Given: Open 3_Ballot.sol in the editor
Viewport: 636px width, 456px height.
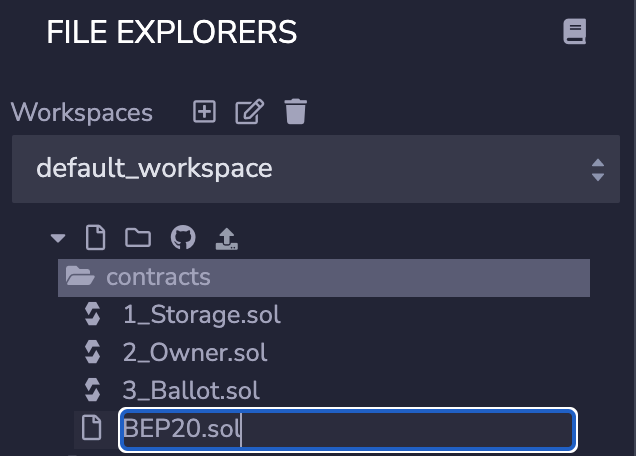Looking at the screenshot, I should pos(191,390).
